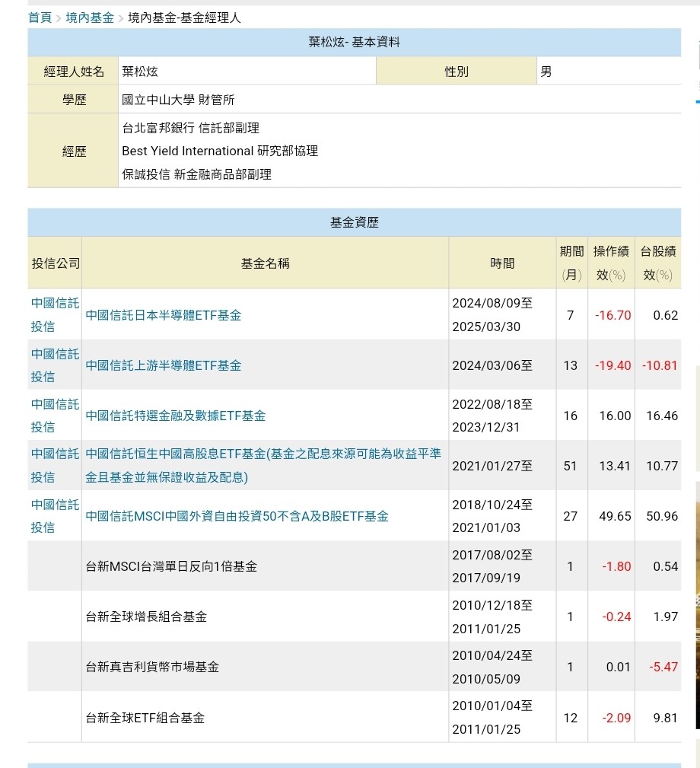700x768 pixels.
Task: Open the 境內基金 breadcrumb link
Action: [x=89, y=18]
